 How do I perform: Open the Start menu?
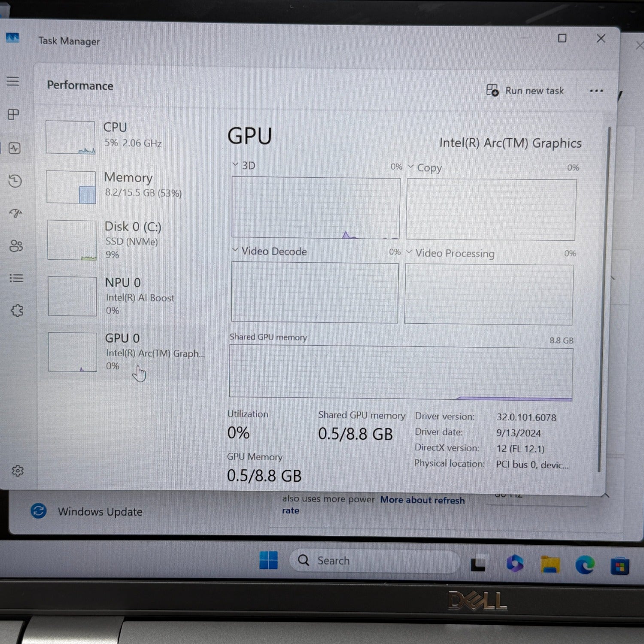pyautogui.click(x=269, y=560)
